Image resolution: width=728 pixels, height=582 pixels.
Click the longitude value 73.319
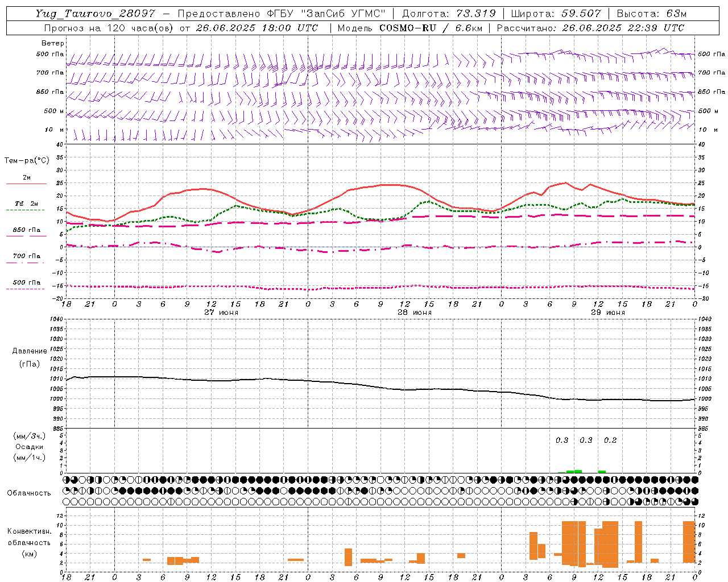[476, 14]
